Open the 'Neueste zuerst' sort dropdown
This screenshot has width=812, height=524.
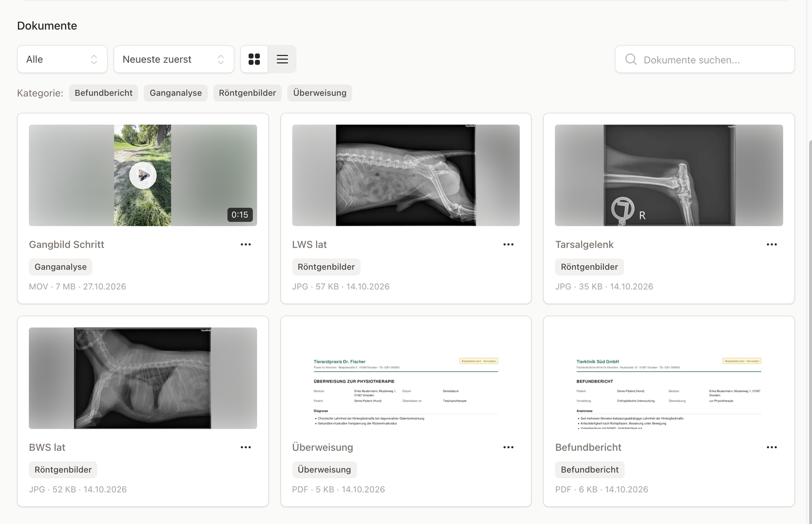tap(174, 59)
